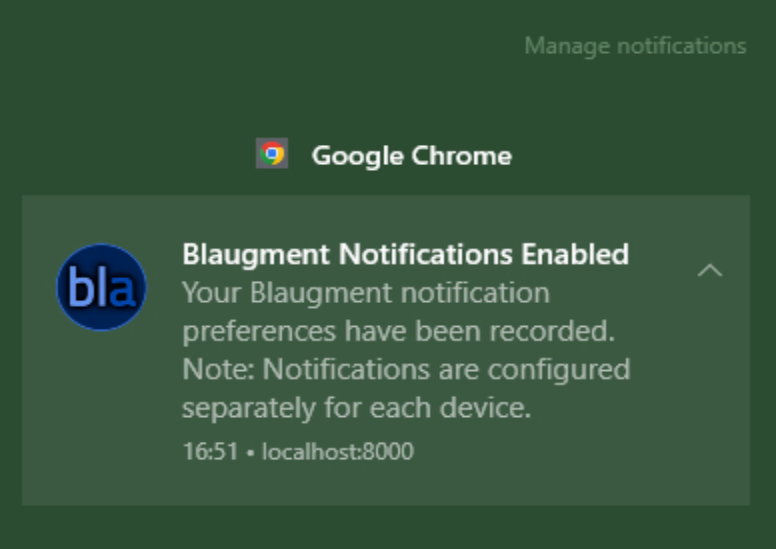Screen dimensions: 776x549
Task: Click the word 'device.' ending the message
Action: pyautogui.click(x=485, y=407)
